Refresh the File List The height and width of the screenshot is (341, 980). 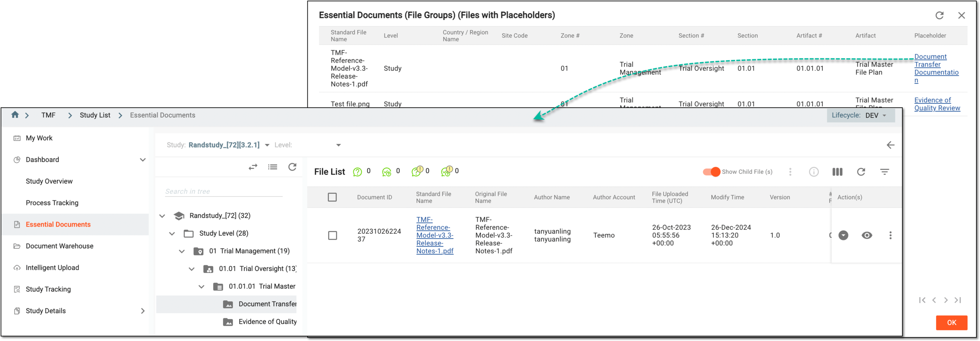click(x=861, y=172)
